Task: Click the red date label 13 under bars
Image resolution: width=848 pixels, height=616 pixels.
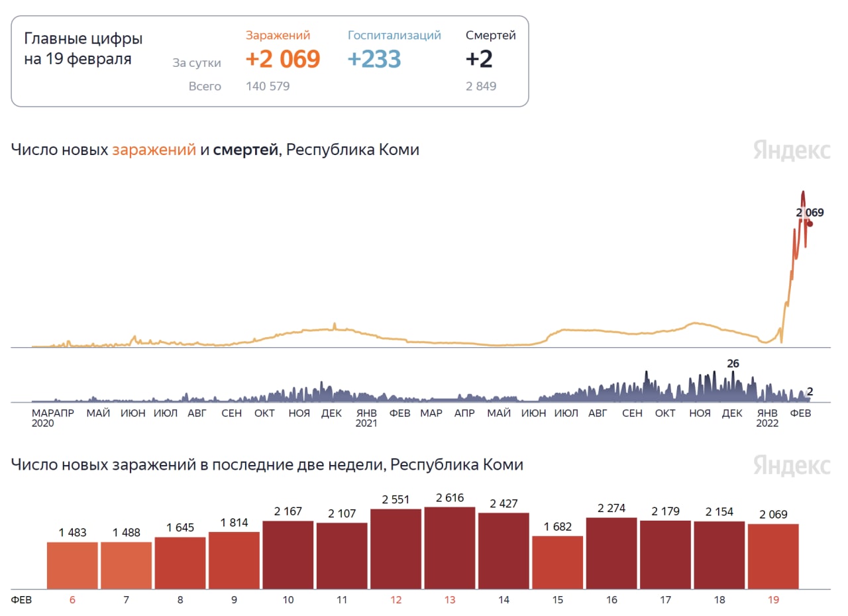Action: pos(450,599)
